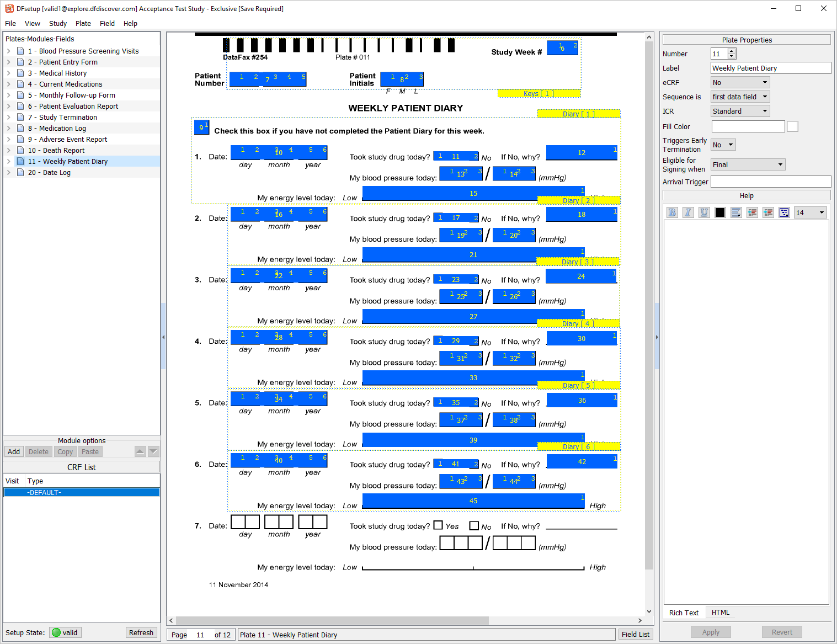Toggle bold formatting in help editor
The image size is (837, 644).
pos(672,212)
